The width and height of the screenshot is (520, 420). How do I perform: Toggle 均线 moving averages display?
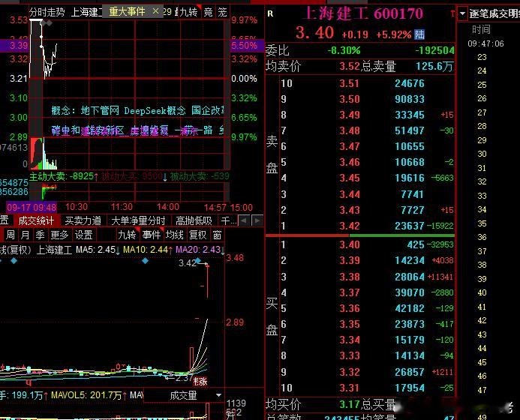[x=174, y=235]
